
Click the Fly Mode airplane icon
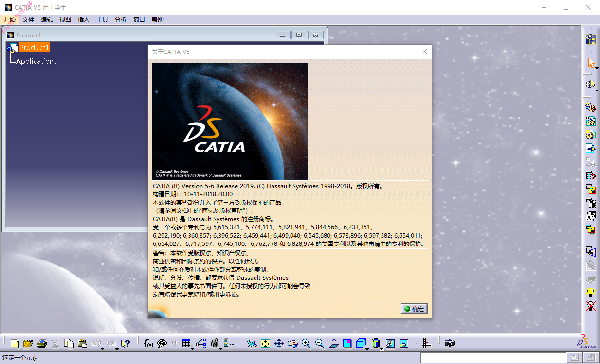tap(252, 344)
